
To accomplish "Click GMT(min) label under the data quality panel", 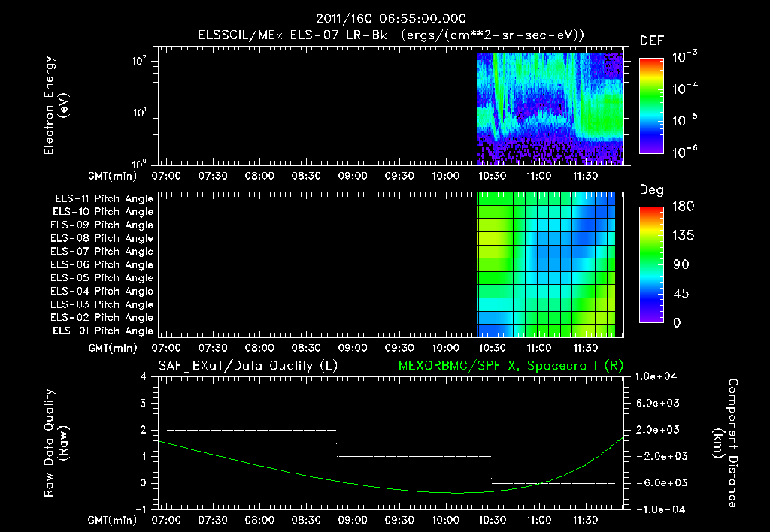I will (113, 520).
